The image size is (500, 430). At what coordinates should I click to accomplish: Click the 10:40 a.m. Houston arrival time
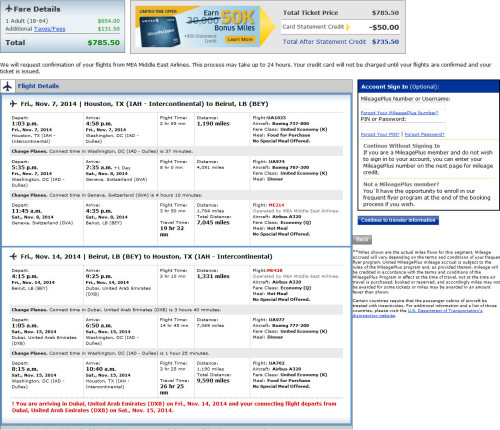click(101, 369)
